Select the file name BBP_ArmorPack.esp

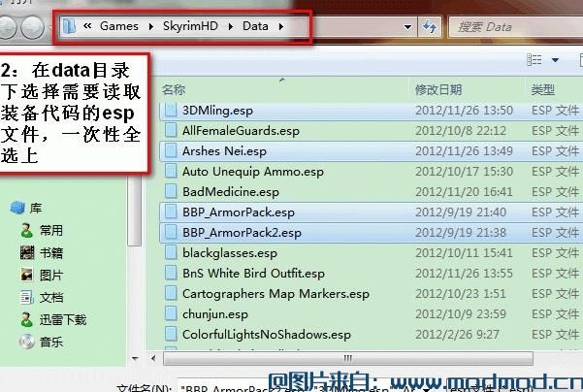[x=239, y=212]
